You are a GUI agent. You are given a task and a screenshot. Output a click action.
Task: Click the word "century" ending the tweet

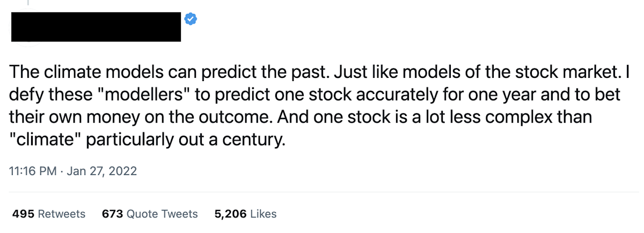click(256, 141)
